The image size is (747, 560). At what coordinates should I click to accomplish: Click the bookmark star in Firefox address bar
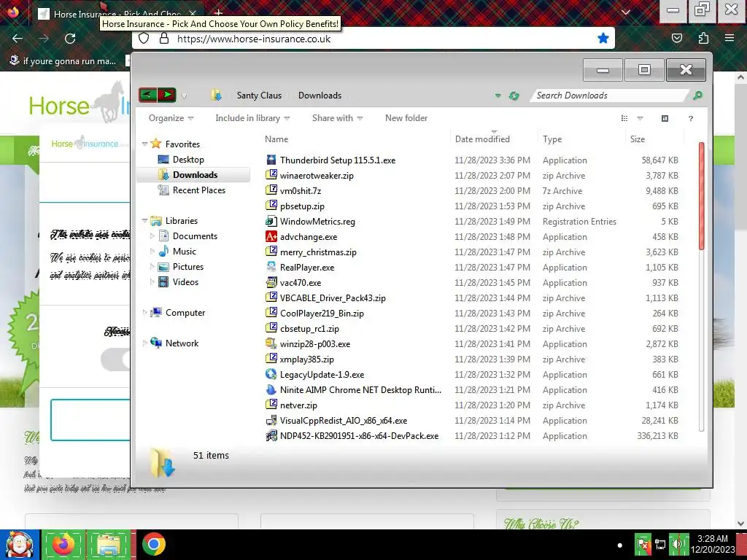point(603,38)
